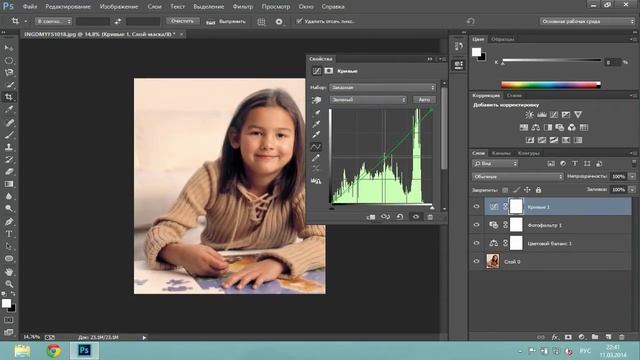Expand the Properties panel collapse arrows
This screenshot has height=360, width=640.
click(430, 59)
